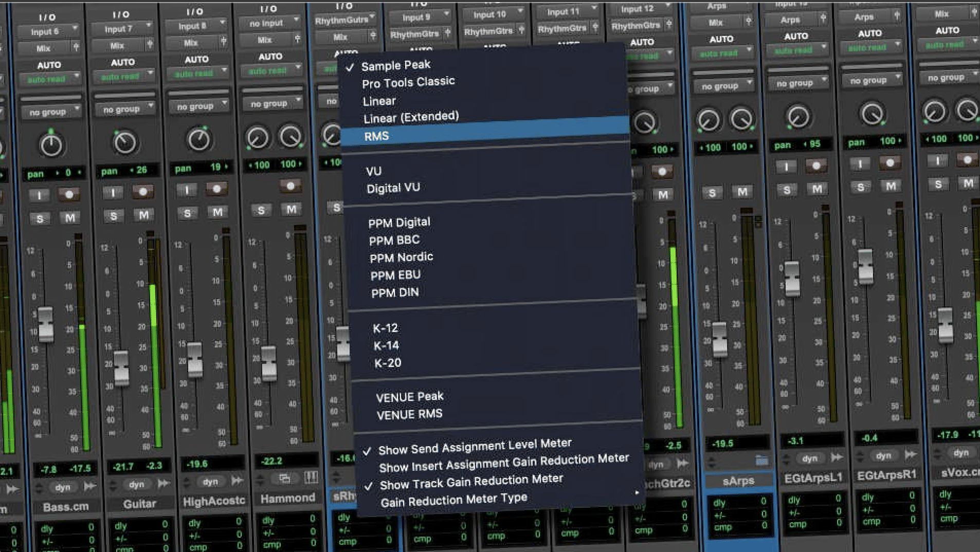This screenshot has width=980, height=552.
Task: Toggle Show Track Gain Reduction Meter
Action: coord(471,482)
